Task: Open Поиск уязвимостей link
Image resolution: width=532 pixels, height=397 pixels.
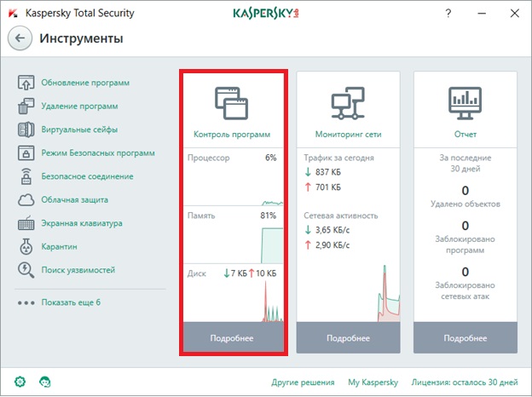Action: pyautogui.click(x=78, y=270)
